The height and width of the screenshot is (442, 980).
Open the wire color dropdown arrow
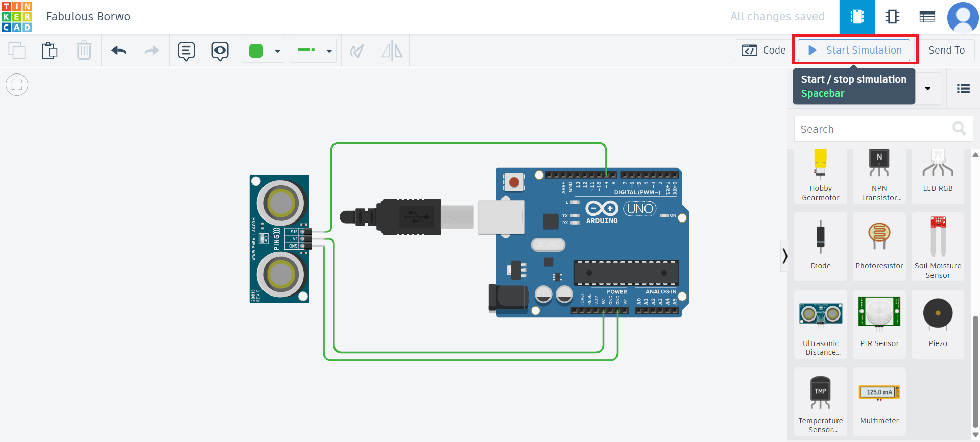coord(278,51)
